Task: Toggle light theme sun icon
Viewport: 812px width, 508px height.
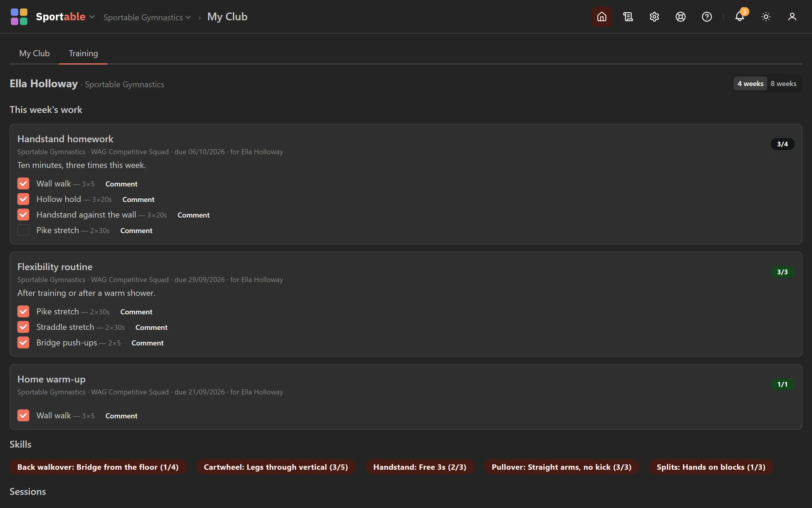Action: tap(766, 16)
